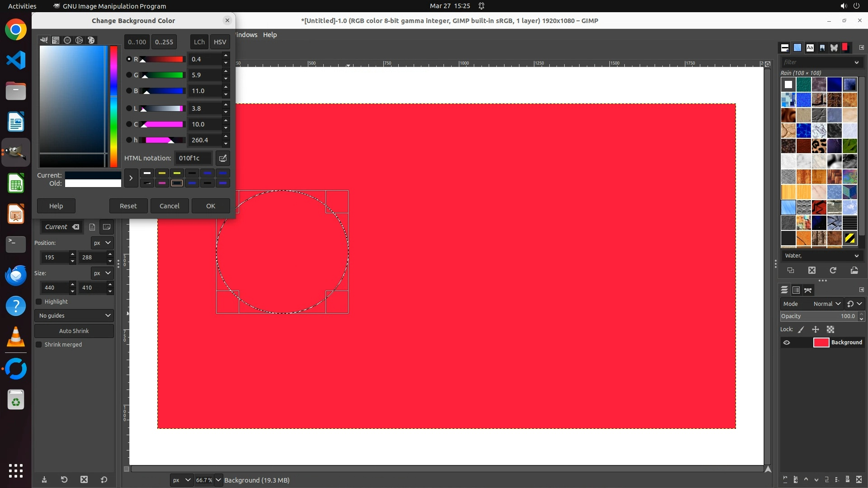
Task: Switch sliders to HSV model
Action: [220, 42]
